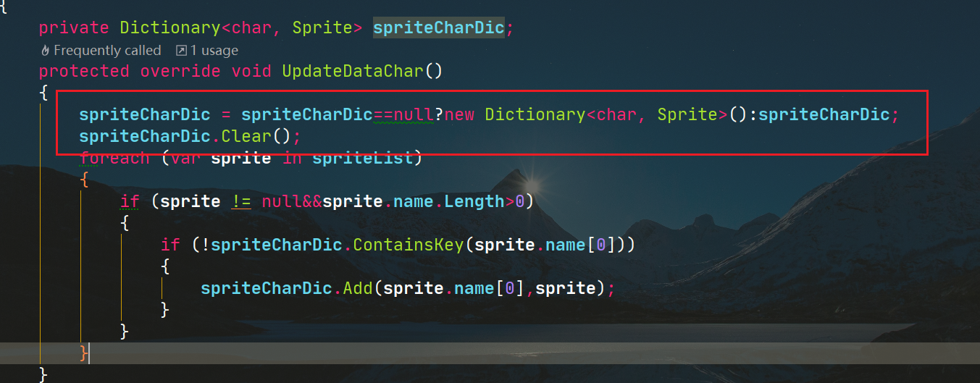Open the Frequently called code hint
The height and width of the screenshot is (383, 980).
107,51
